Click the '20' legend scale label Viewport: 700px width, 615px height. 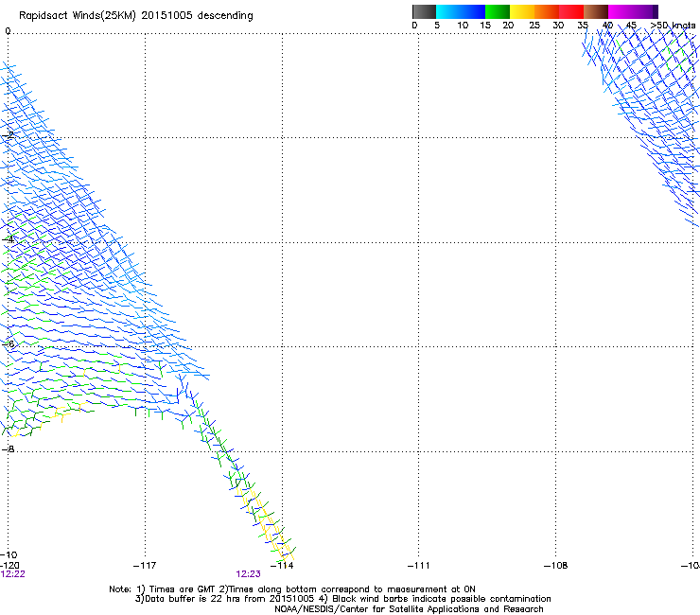(508, 26)
